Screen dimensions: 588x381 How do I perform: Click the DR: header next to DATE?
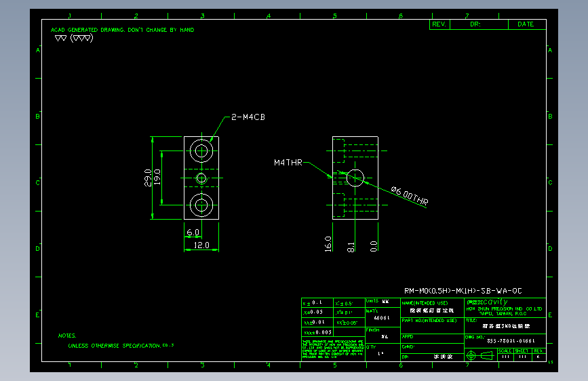coord(479,24)
